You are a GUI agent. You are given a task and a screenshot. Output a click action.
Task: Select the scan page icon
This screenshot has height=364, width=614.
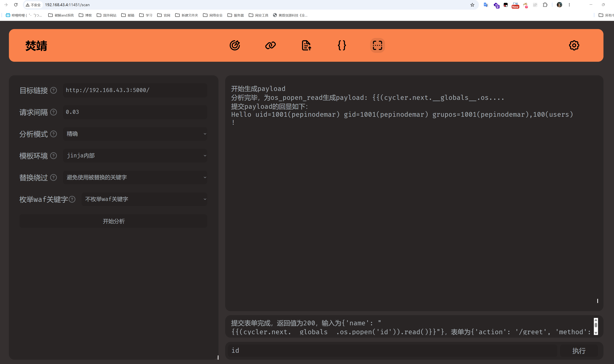(377, 45)
